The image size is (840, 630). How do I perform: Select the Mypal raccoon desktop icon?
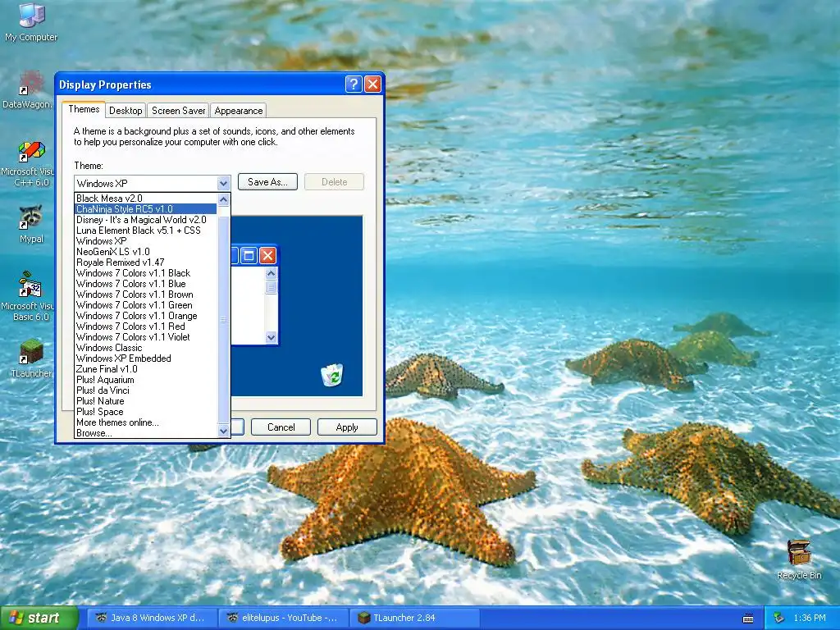31,225
